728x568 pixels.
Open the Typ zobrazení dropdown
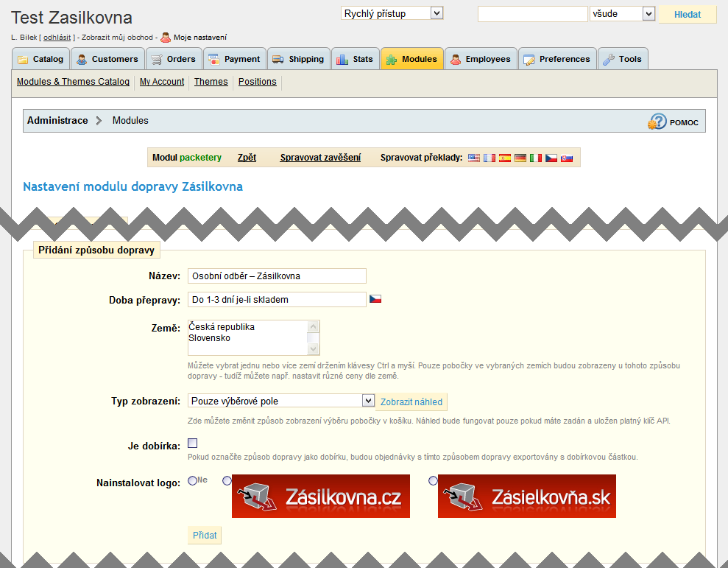pyautogui.click(x=281, y=401)
